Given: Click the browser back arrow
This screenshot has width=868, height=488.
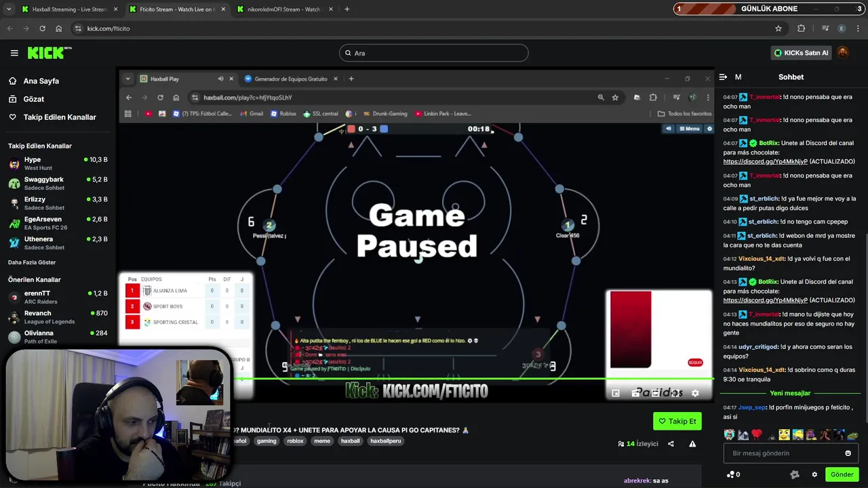Looking at the screenshot, I should pyautogui.click(x=9, y=28).
